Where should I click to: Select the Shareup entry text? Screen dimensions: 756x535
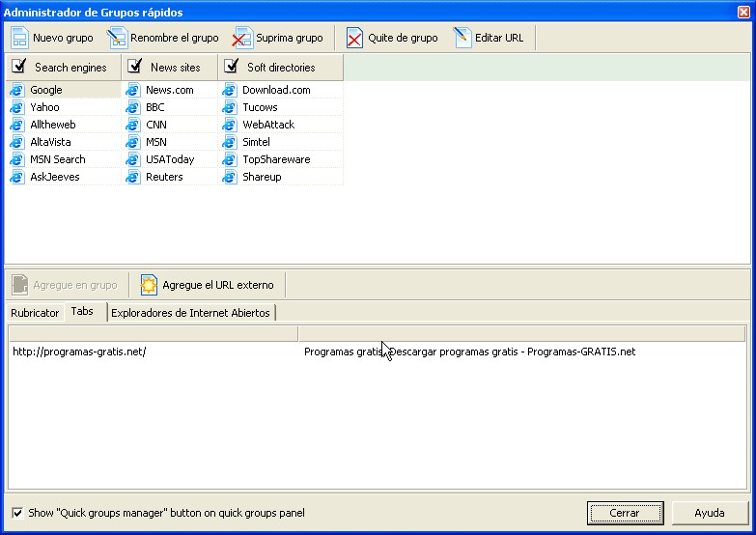tap(262, 177)
